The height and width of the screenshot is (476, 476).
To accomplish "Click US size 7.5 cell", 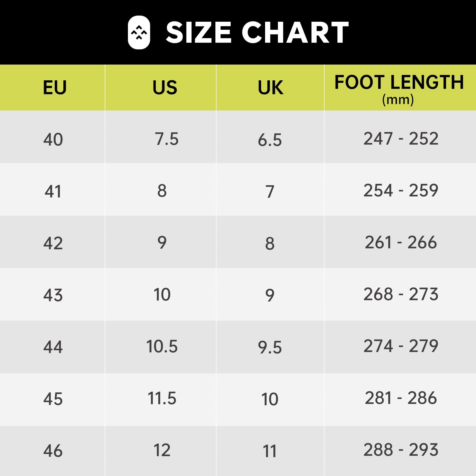I will point(167,139).
